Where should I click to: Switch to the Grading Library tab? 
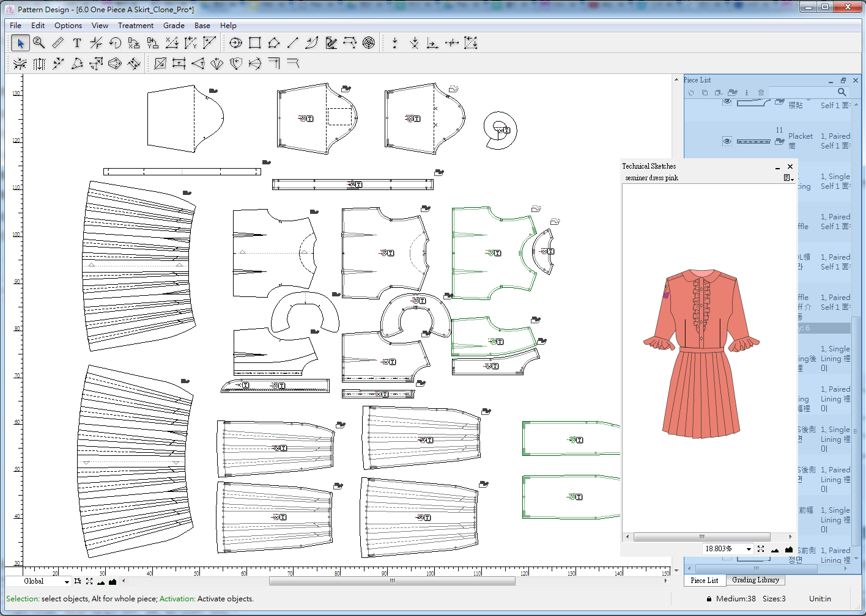point(755,580)
